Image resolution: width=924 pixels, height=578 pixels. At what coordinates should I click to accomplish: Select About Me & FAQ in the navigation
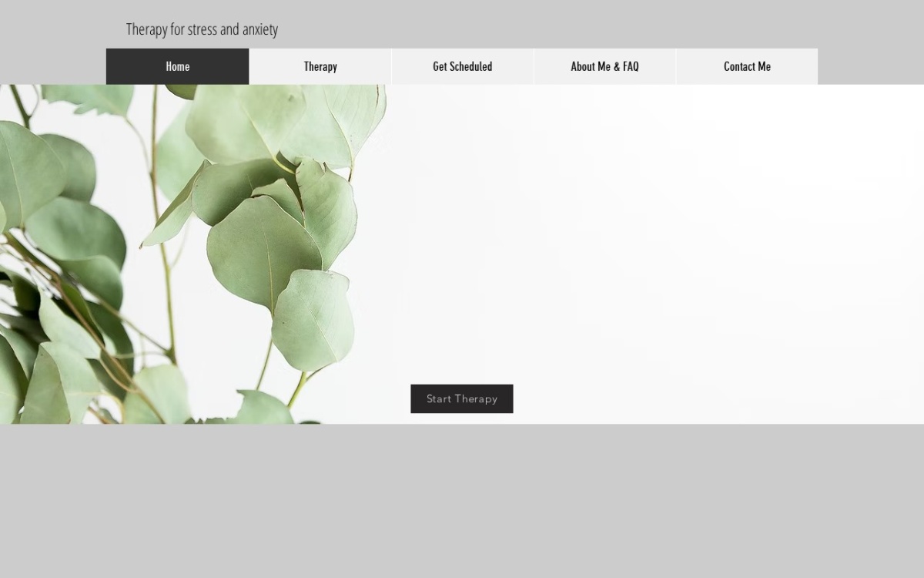coord(604,66)
